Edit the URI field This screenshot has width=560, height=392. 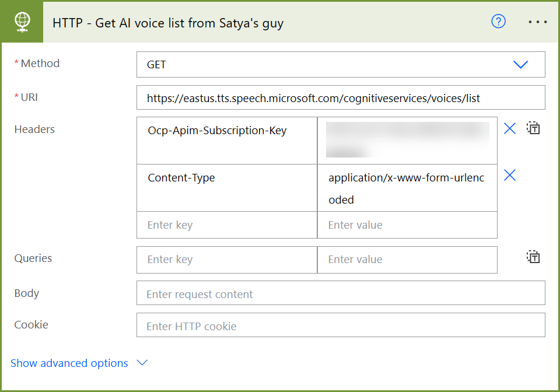341,97
